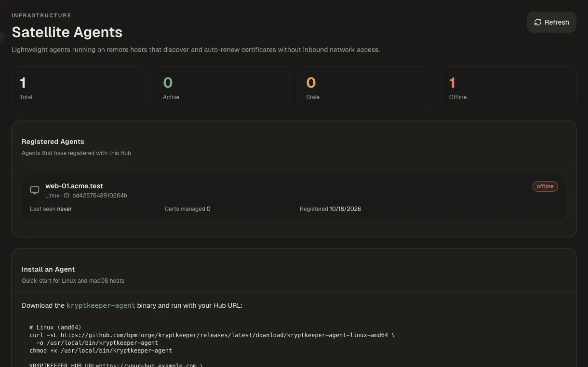The width and height of the screenshot is (588, 367).
Task: Click the Refresh button
Action: tap(551, 22)
